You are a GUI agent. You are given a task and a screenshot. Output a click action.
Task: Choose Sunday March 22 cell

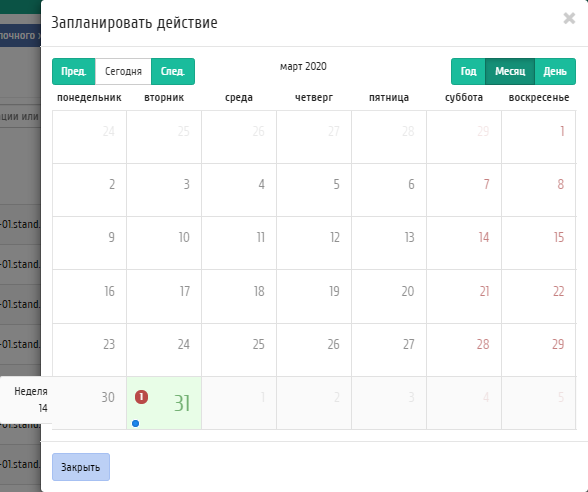tap(538, 297)
